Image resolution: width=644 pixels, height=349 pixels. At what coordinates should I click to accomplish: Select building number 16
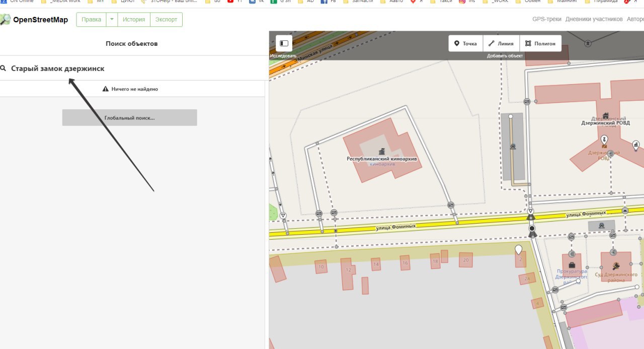click(x=405, y=263)
